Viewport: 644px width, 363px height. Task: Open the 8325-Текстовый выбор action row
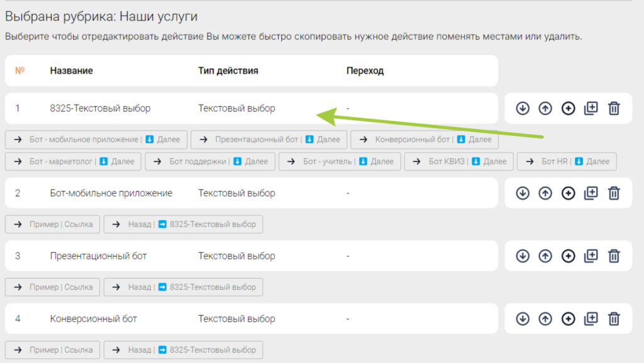click(252, 108)
